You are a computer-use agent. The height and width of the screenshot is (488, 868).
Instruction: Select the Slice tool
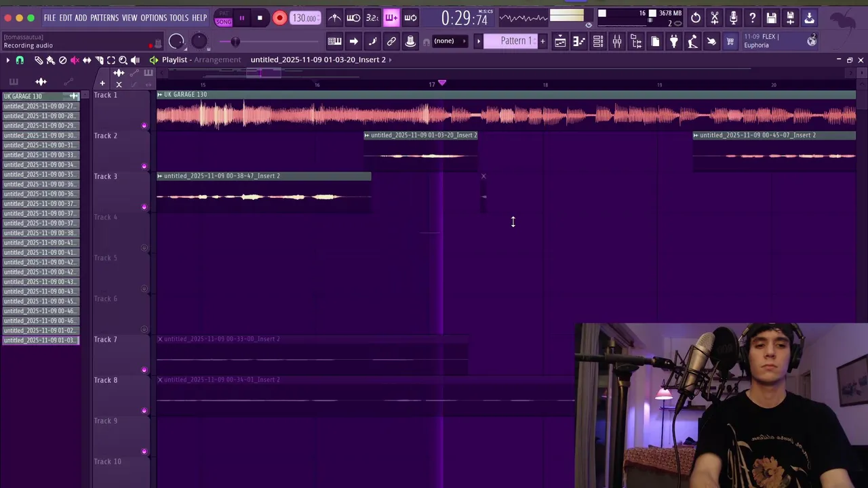click(99, 60)
